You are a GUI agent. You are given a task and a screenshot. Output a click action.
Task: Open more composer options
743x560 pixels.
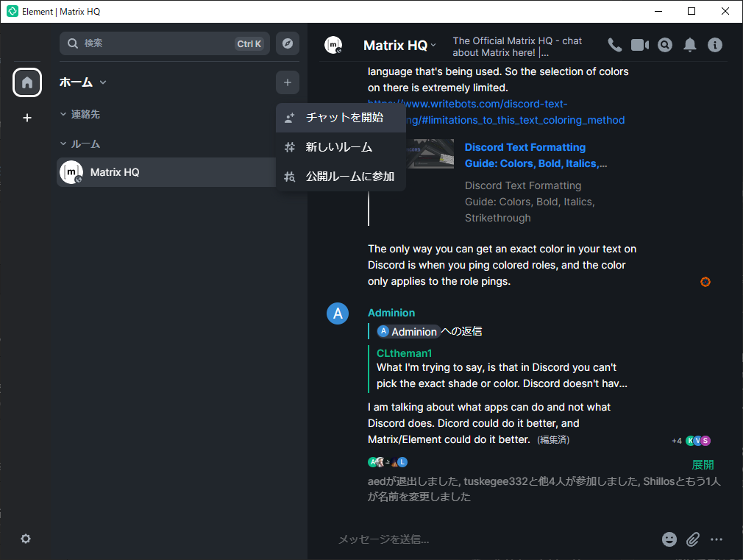[717, 539]
